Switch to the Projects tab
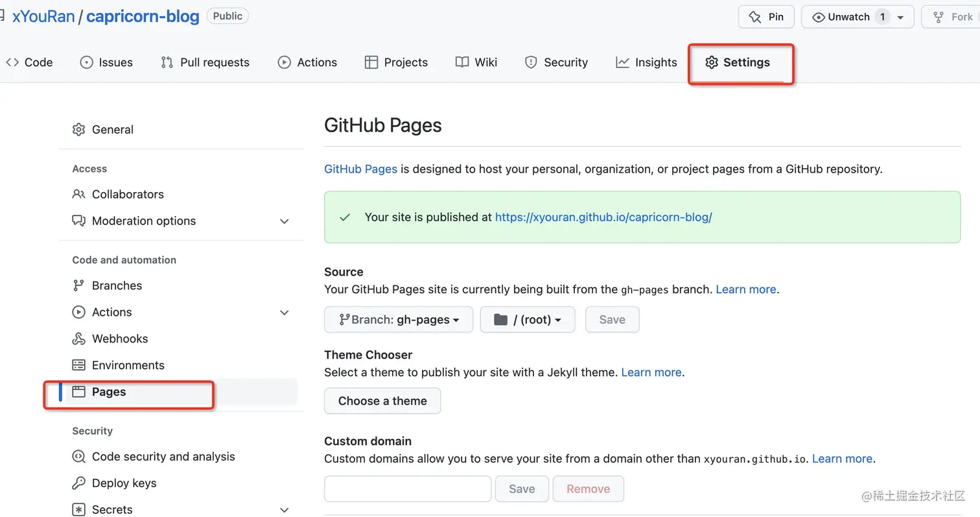Image resolution: width=980 pixels, height=517 pixels. tap(396, 62)
